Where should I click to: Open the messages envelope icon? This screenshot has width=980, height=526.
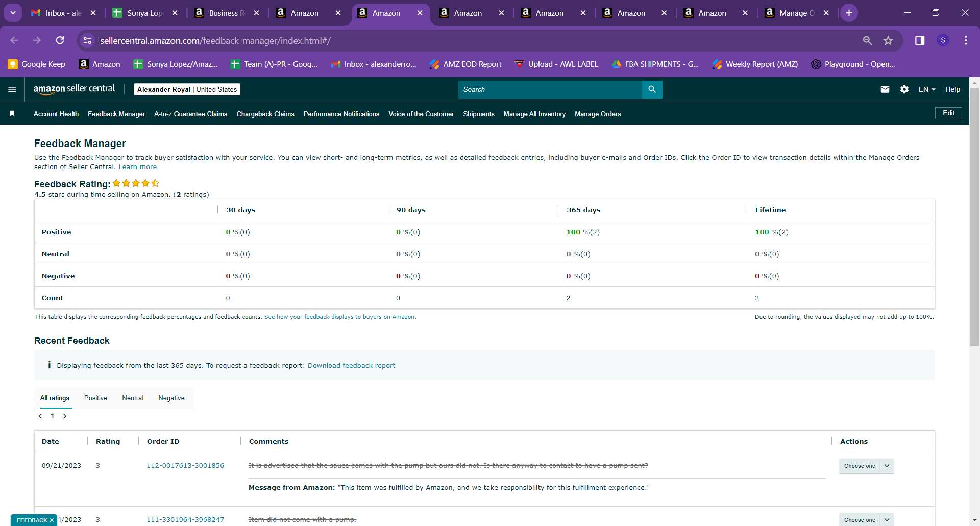tap(885, 89)
